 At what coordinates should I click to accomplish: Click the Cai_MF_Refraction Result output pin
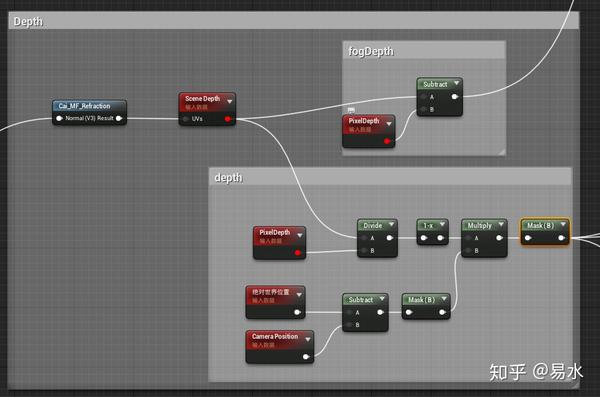tap(119, 118)
